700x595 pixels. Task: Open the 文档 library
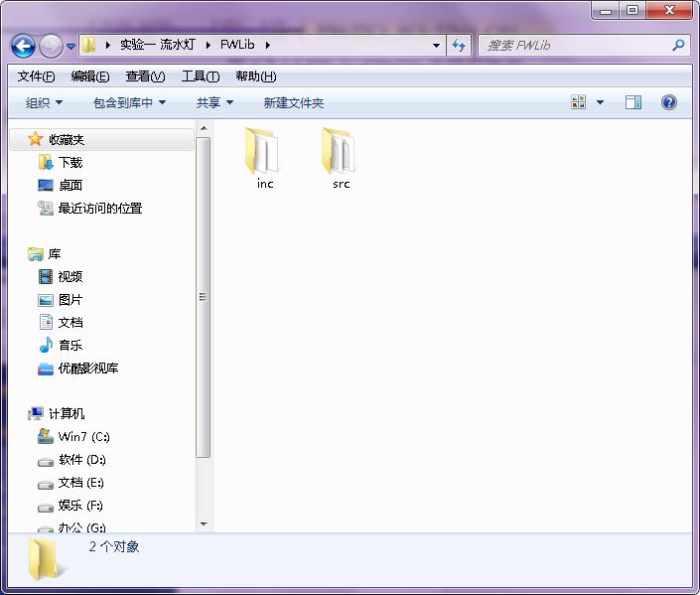(x=61, y=323)
